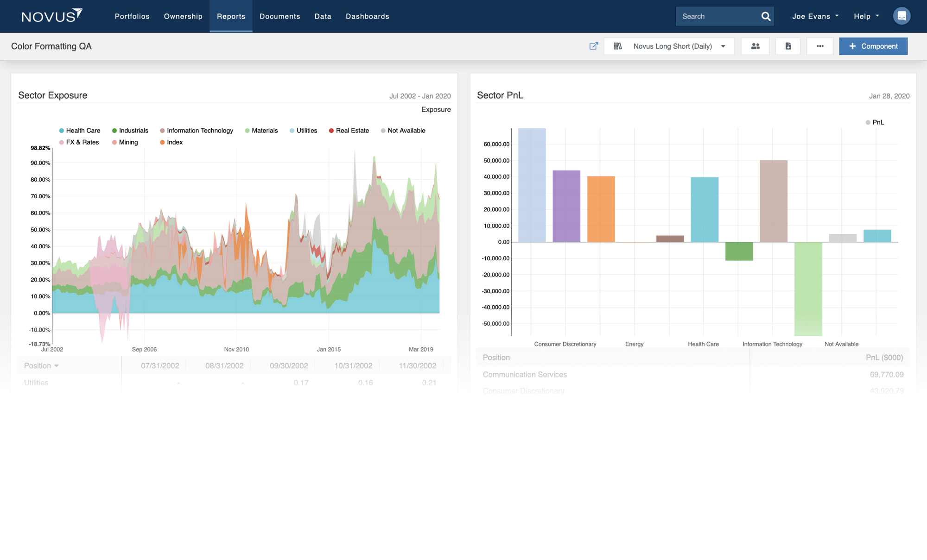Open the chat support bubble icon
The height and width of the screenshot is (560, 927).
[902, 15]
